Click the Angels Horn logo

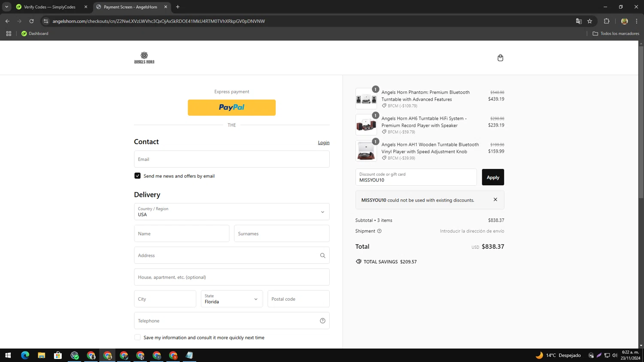144,58
